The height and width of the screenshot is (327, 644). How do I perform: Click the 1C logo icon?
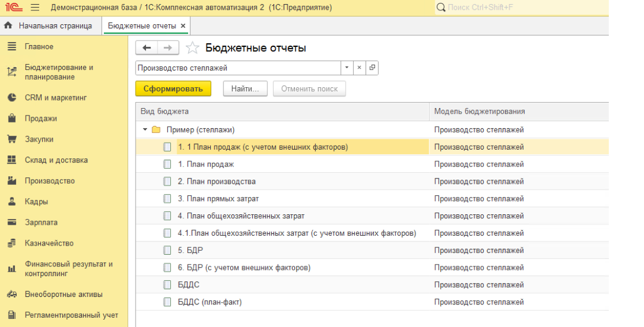point(13,8)
